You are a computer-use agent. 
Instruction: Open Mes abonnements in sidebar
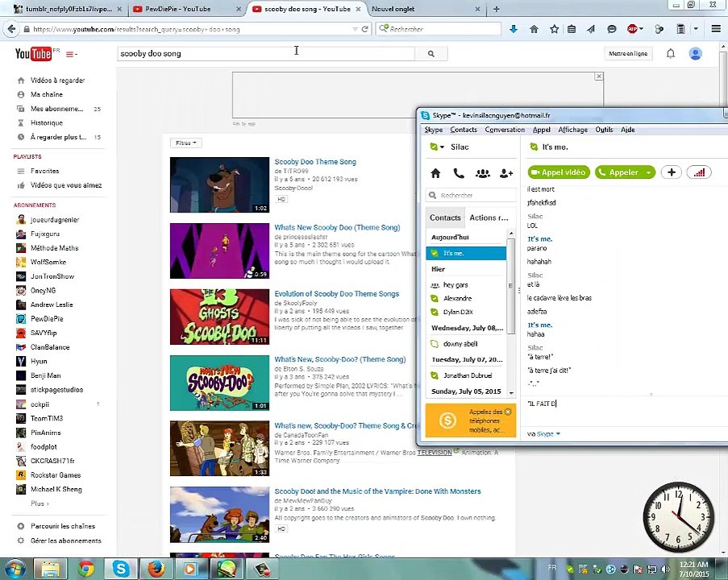(57, 109)
